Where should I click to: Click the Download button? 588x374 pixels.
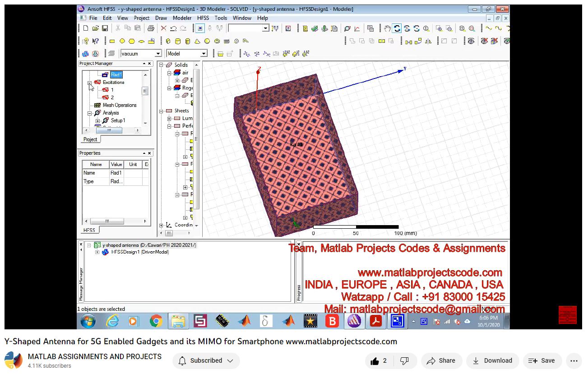click(492, 361)
